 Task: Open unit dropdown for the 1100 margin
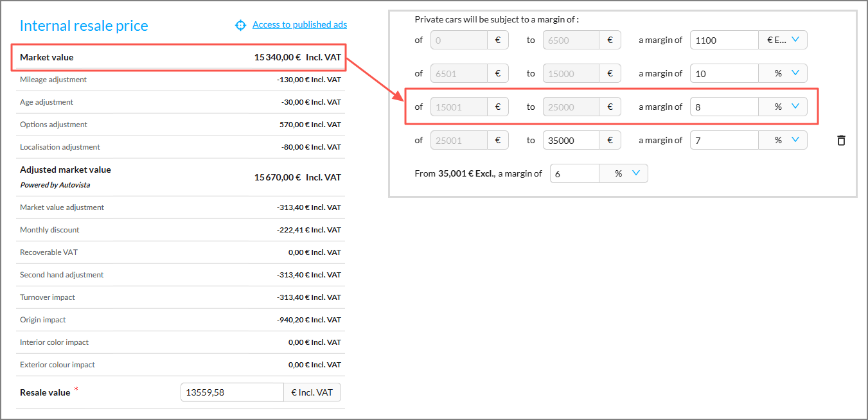(x=783, y=40)
